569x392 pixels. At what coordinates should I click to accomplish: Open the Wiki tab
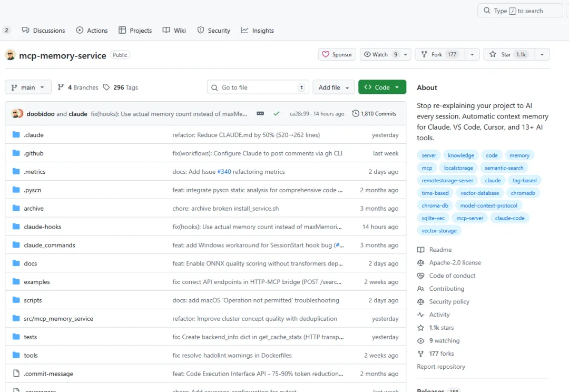point(174,31)
